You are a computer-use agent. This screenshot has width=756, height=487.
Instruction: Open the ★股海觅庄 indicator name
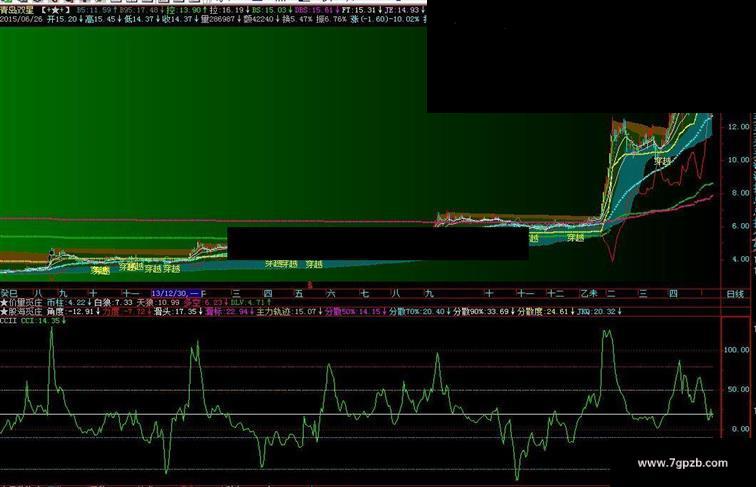click(21, 311)
